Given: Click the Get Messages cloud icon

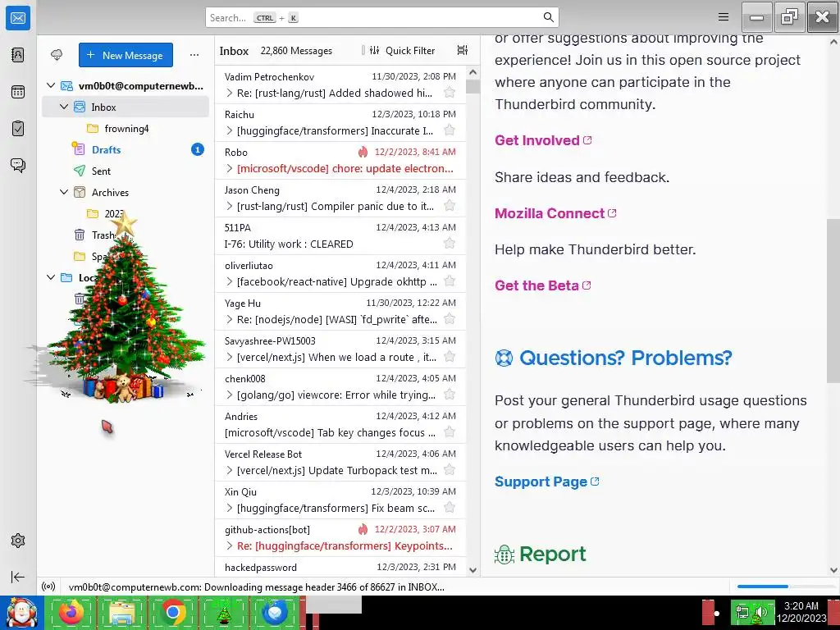Looking at the screenshot, I should tap(57, 55).
